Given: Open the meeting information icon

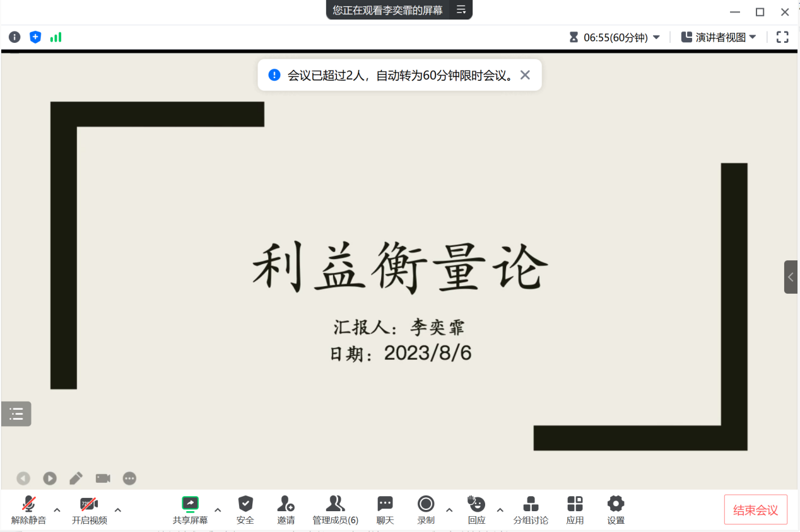Looking at the screenshot, I should click(x=15, y=37).
